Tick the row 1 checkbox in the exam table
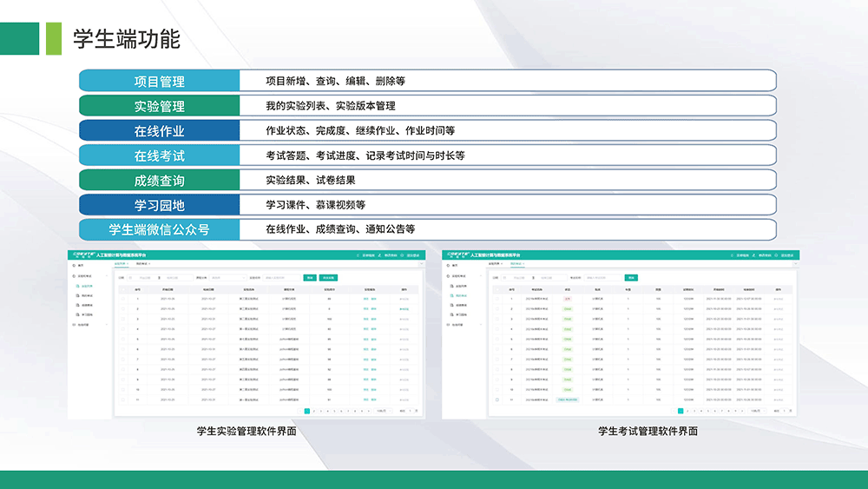This screenshot has height=489, width=868. tap(497, 299)
